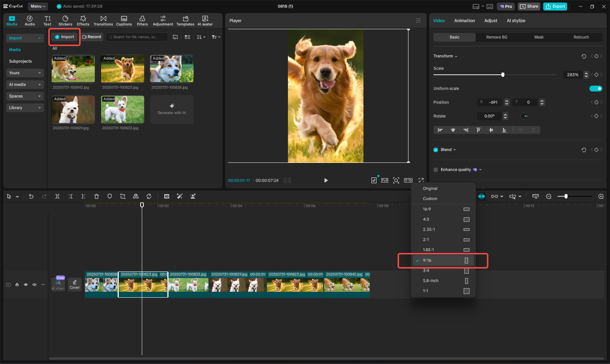The height and width of the screenshot is (364, 610).
Task: Undo the last edit
Action: pos(31,196)
